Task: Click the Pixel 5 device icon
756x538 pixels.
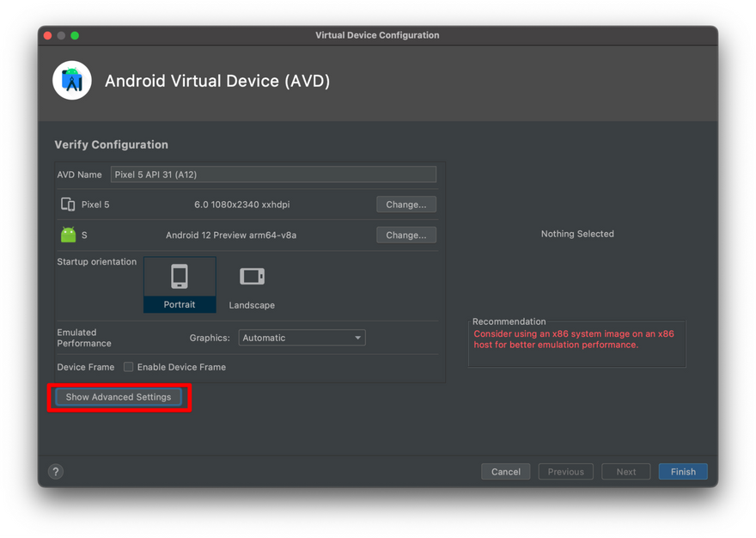Action: click(x=68, y=205)
